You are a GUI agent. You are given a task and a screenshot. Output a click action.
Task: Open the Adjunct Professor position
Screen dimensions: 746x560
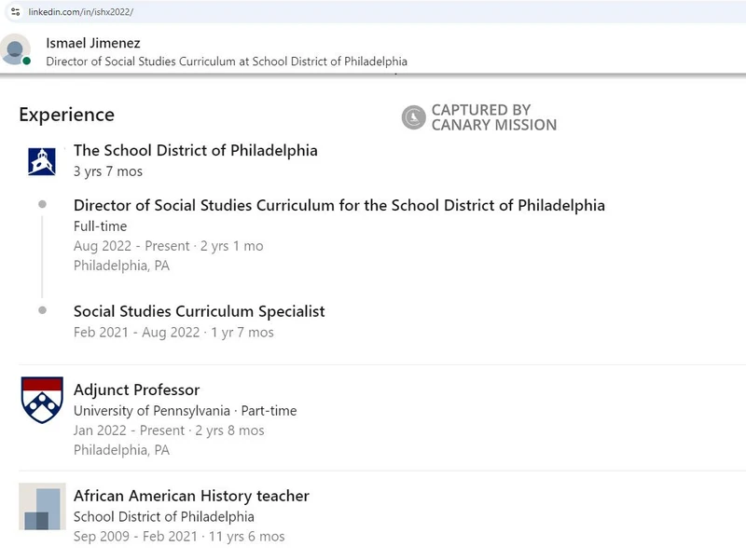click(x=136, y=389)
